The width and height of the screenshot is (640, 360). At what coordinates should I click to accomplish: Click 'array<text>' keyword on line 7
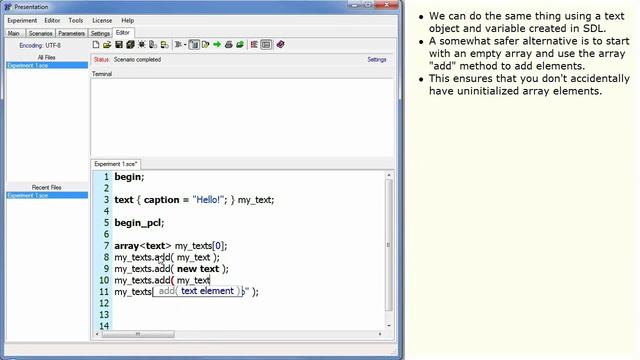click(143, 246)
